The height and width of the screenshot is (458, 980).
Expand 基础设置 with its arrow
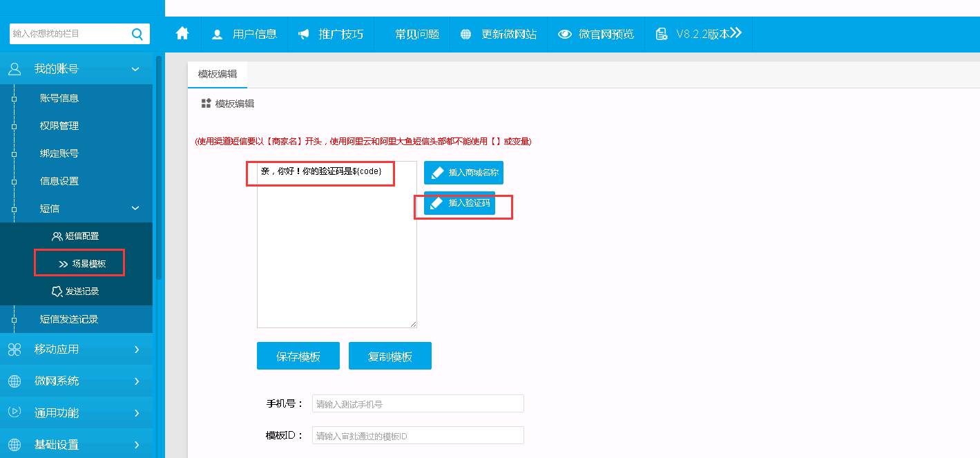point(137,444)
